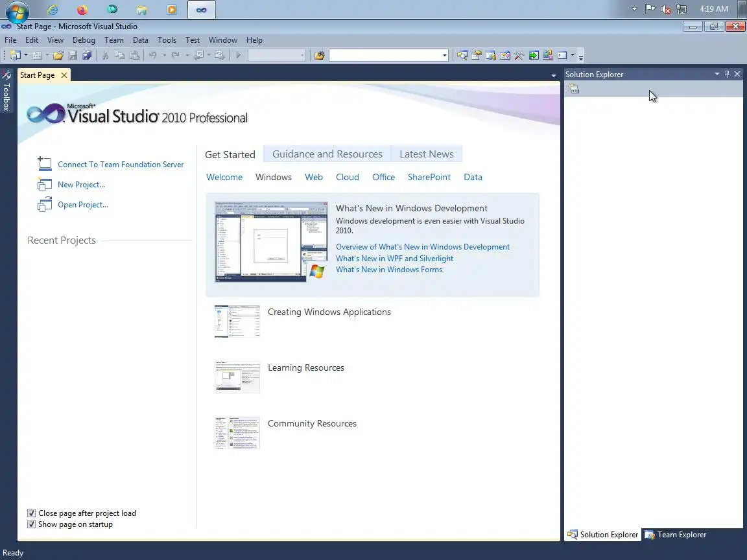
Task: Open What's New in WPF and Silverlight
Action: [394, 258]
